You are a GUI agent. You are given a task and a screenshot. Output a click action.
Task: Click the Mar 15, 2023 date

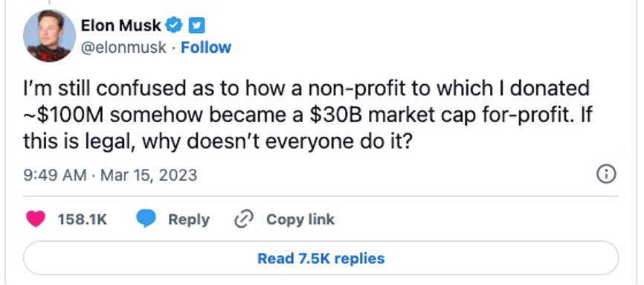point(149,175)
